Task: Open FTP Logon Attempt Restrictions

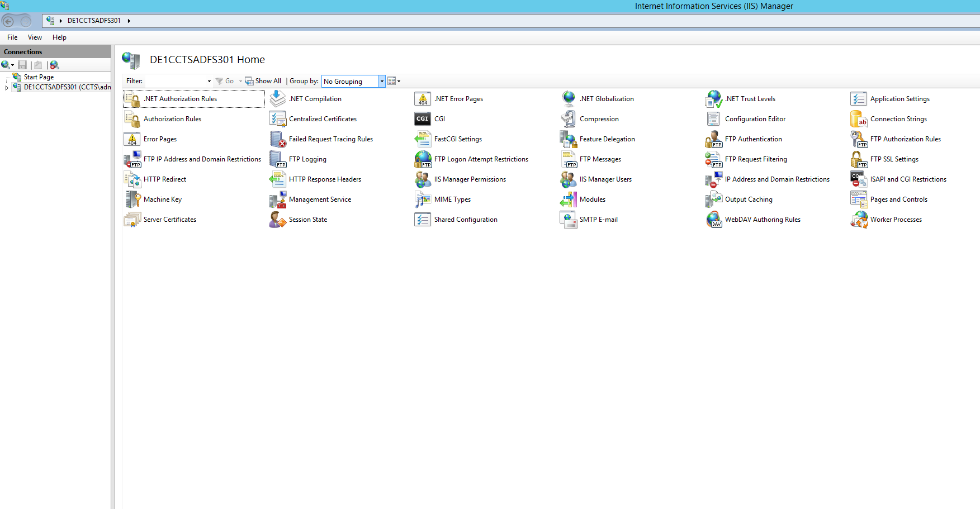Action: (x=472, y=159)
